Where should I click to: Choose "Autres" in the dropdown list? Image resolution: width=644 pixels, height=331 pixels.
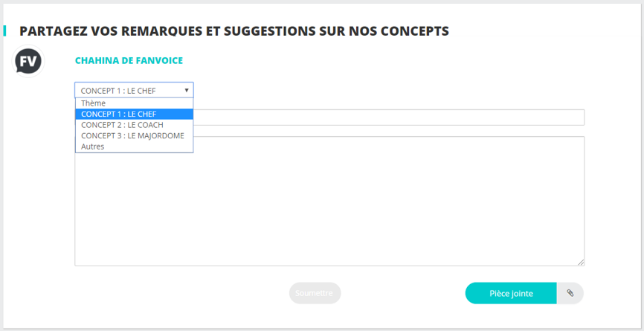click(93, 147)
